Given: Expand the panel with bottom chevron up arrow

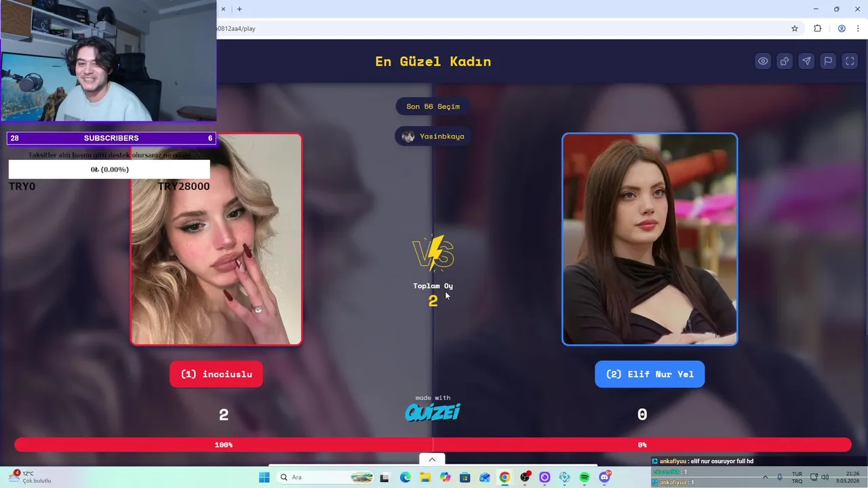Looking at the screenshot, I should (x=432, y=460).
